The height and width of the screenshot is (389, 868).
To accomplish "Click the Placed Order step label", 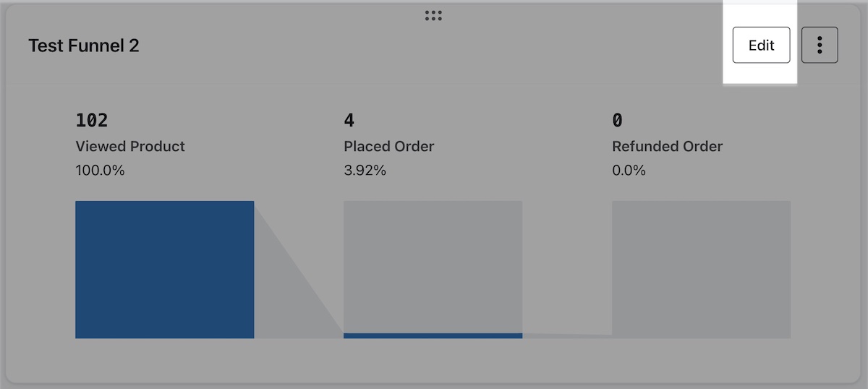I will 389,146.
